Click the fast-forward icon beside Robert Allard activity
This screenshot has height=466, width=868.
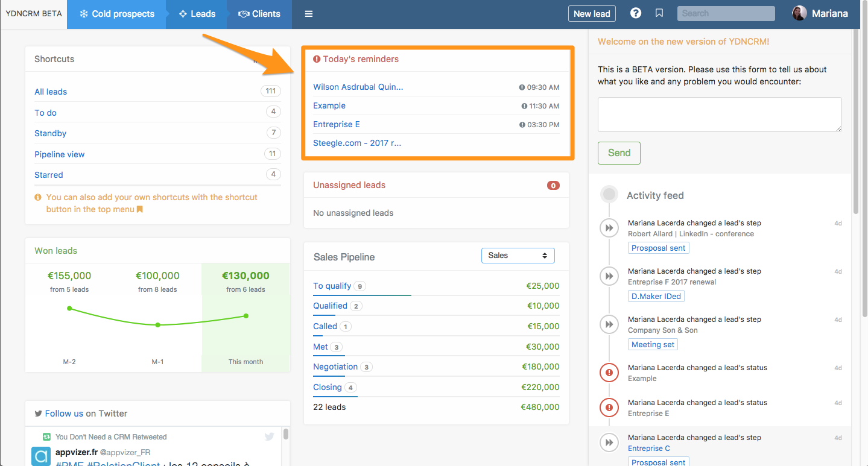pyautogui.click(x=609, y=228)
